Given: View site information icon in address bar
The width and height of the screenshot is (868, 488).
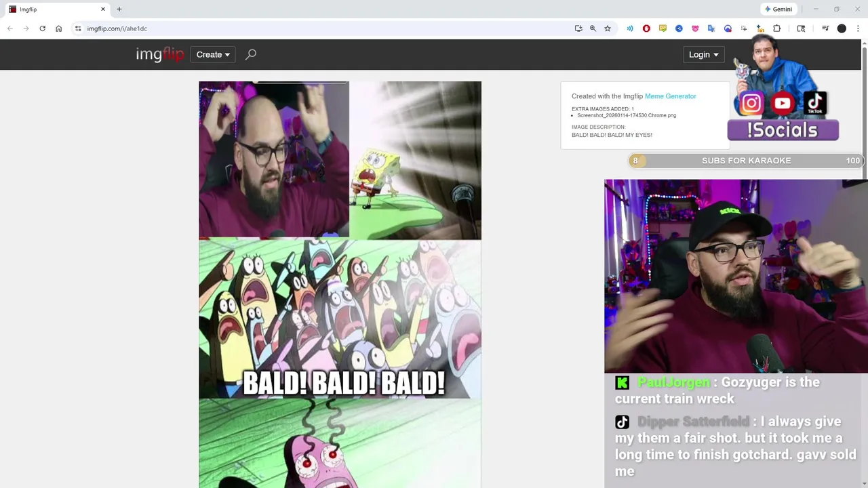Looking at the screenshot, I should (x=78, y=28).
